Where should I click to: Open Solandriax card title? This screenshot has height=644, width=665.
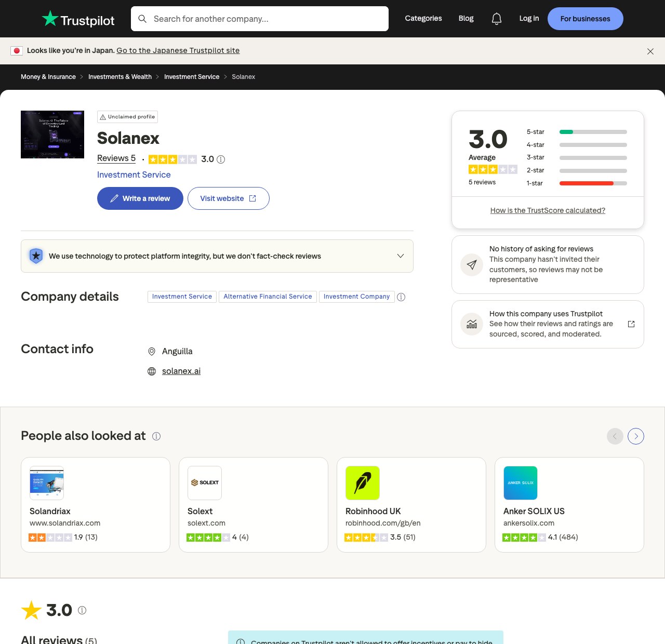point(50,511)
